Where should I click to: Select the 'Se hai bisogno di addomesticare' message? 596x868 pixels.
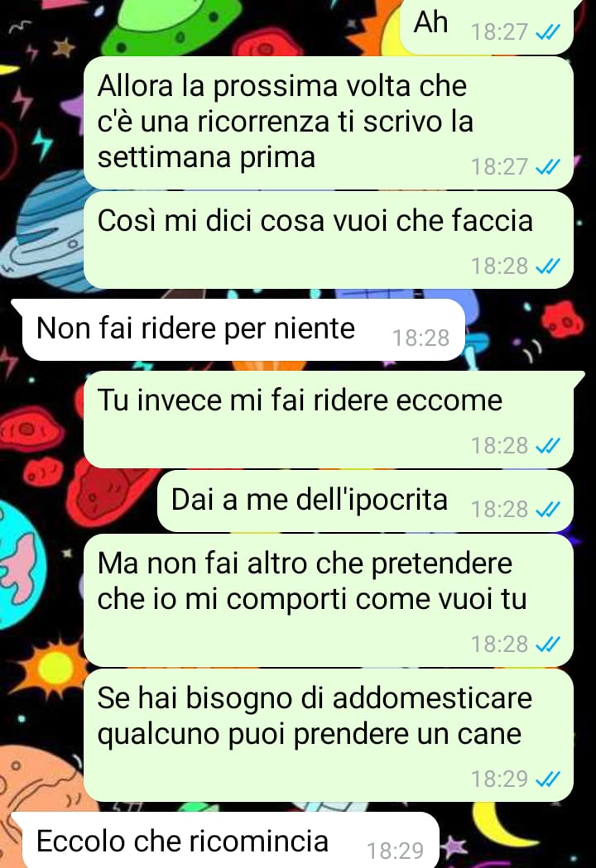[x=328, y=735]
